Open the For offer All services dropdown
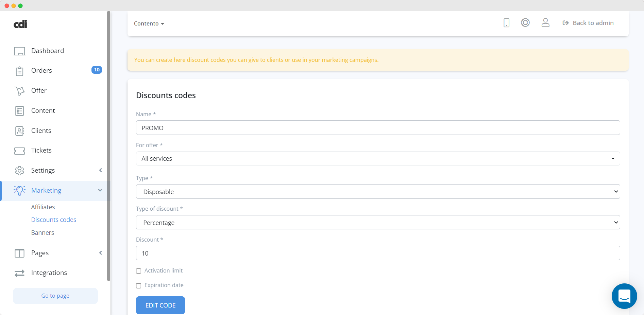Screen dimensions: 644x315 (378, 158)
